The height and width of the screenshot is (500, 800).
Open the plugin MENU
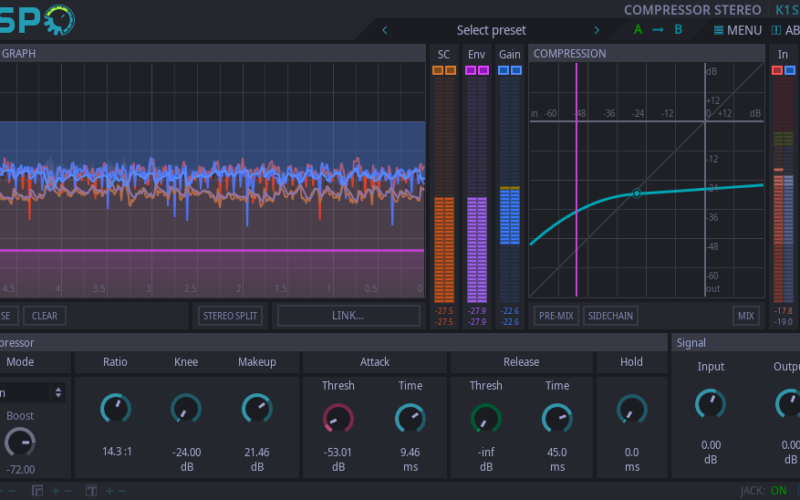(737, 30)
